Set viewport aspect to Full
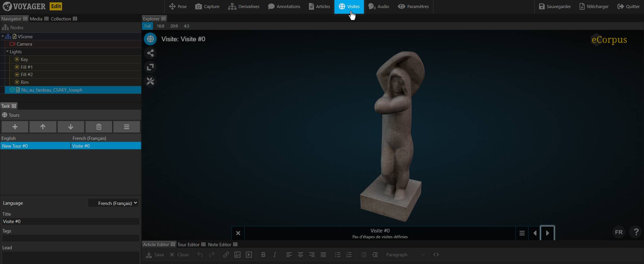Viewport: 644px width, 264px height. 148,26
